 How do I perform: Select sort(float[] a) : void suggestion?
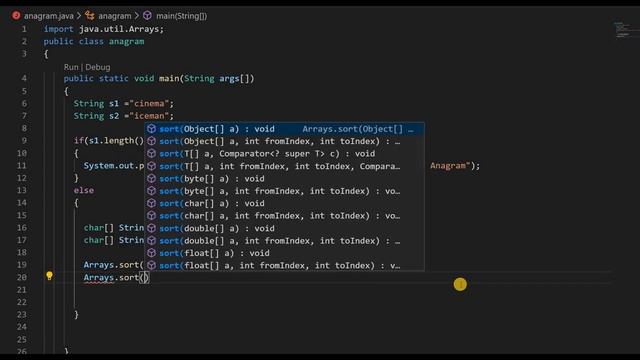pyautogui.click(x=284, y=253)
